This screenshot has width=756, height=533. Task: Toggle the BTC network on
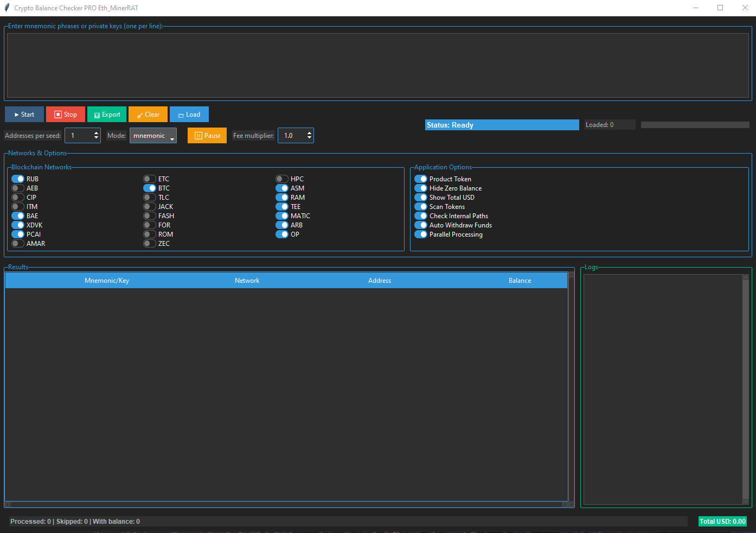[149, 188]
